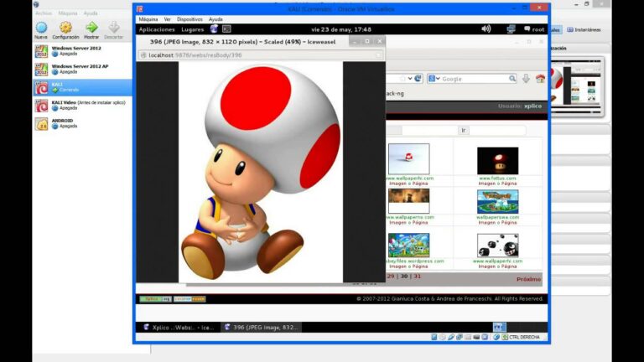Open the Ayuda menu in the VM window
This screenshot has height=362, width=644.
point(216,19)
